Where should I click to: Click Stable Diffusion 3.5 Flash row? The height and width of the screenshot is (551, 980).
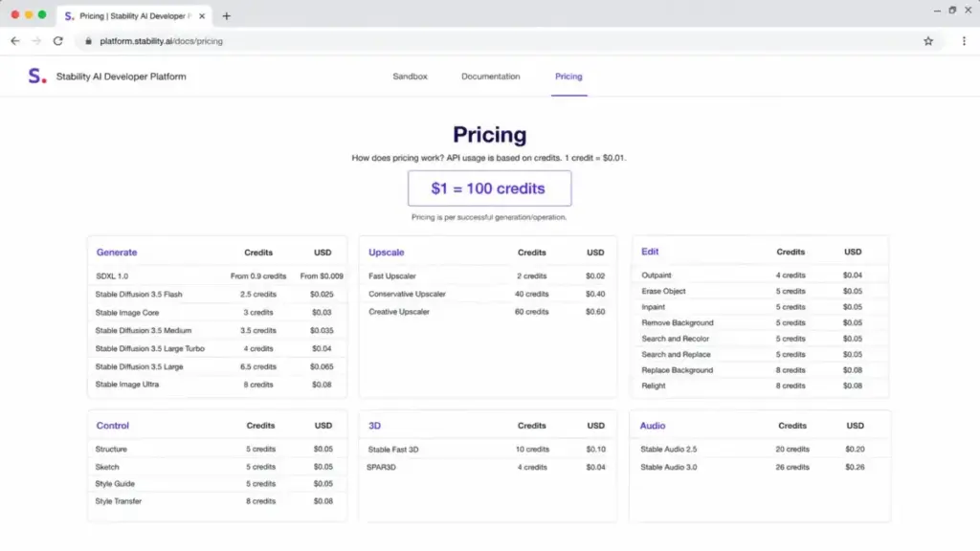tap(217, 295)
